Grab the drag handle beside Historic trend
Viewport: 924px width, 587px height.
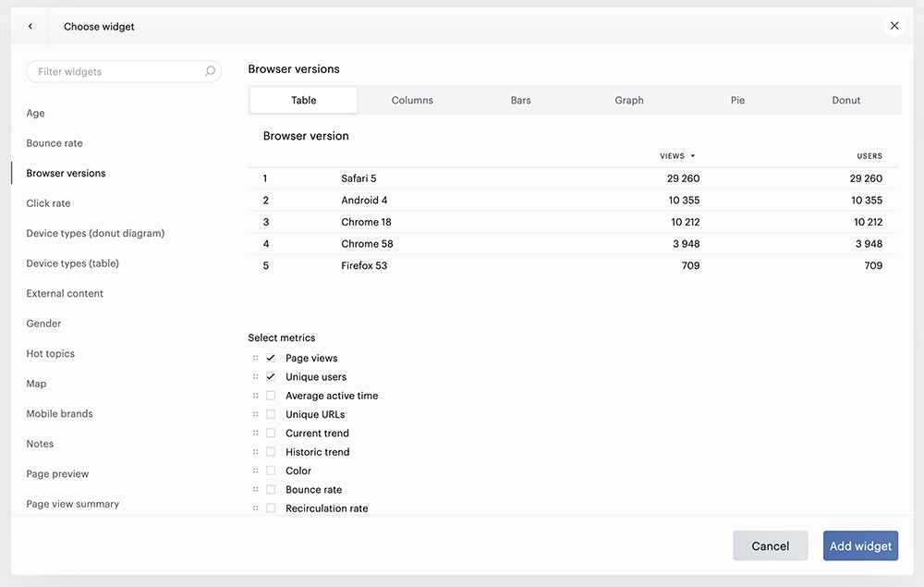tap(255, 452)
